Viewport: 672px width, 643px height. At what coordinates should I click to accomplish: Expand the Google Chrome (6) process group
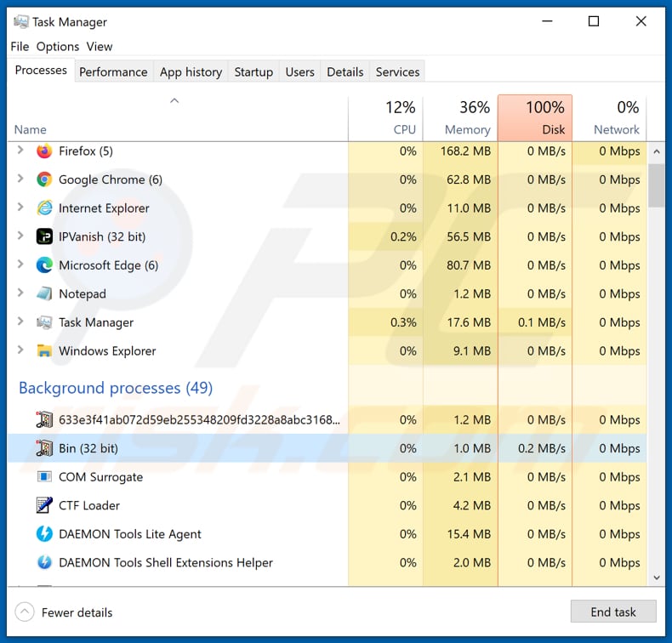(20, 179)
